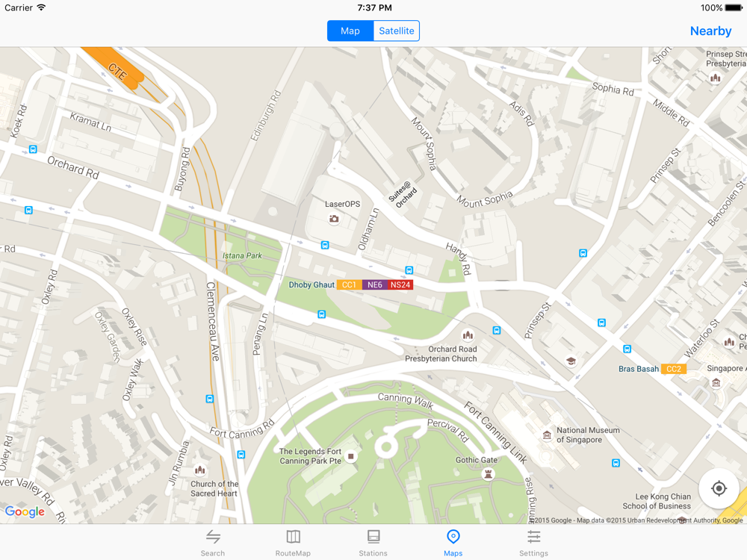Tap the LaserOPS camera icon
The height and width of the screenshot is (560, 747).
click(x=334, y=219)
